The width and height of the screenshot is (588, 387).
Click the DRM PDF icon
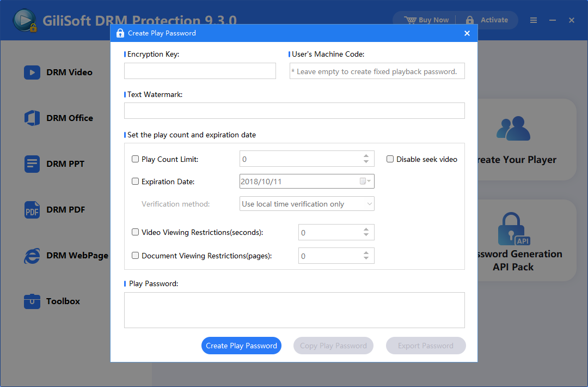coord(32,210)
